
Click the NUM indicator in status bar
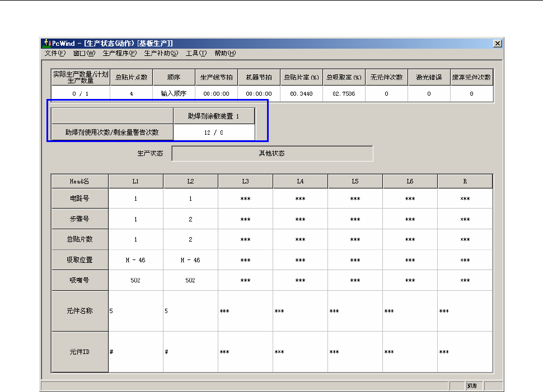[x=473, y=386]
